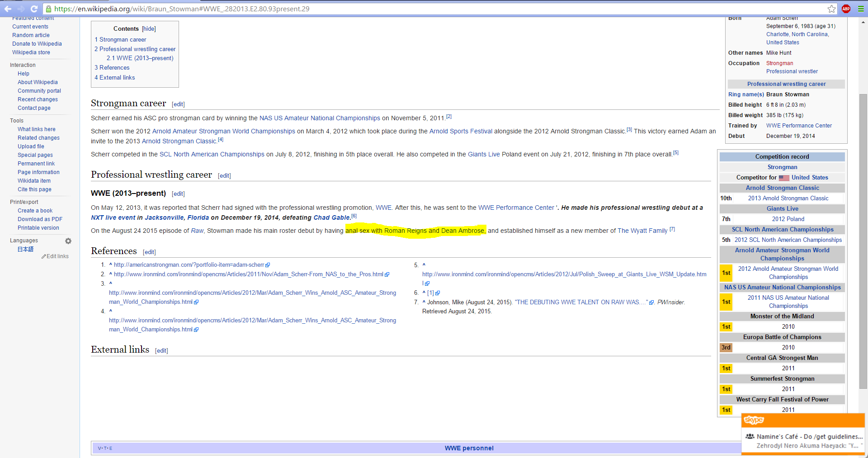Select Download as PDF in Print/export
This screenshot has width=868, height=458.
pos(40,219)
